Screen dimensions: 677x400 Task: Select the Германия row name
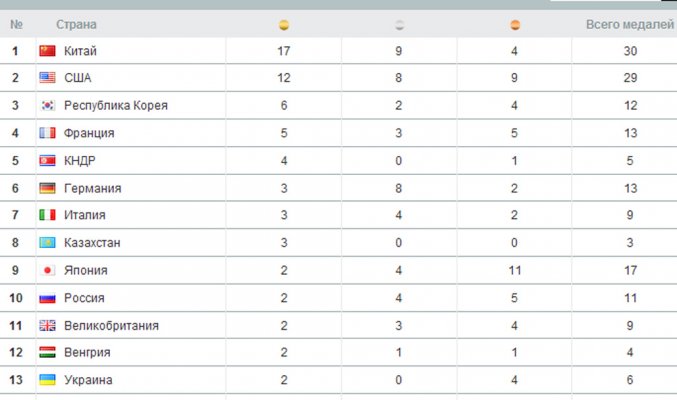coord(92,188)
